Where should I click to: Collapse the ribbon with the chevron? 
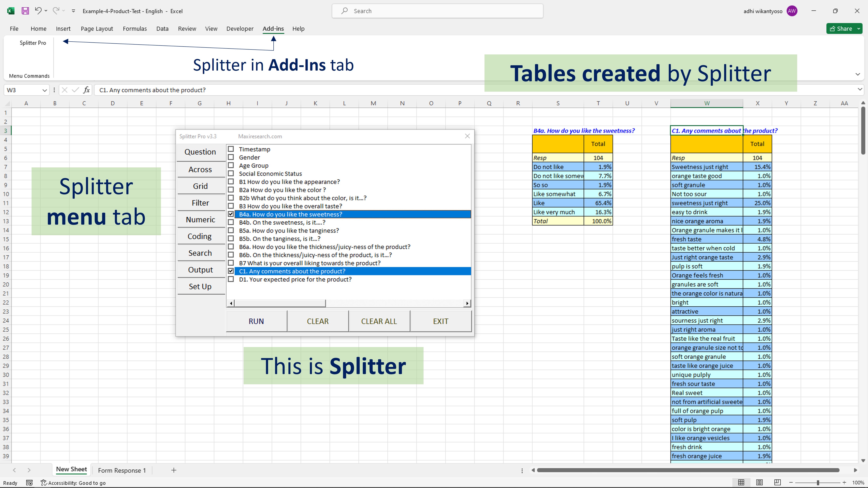coord(858,74)
